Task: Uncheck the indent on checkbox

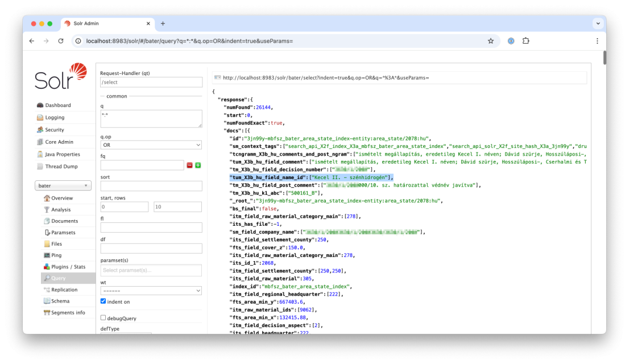Action: click(103, 301)
